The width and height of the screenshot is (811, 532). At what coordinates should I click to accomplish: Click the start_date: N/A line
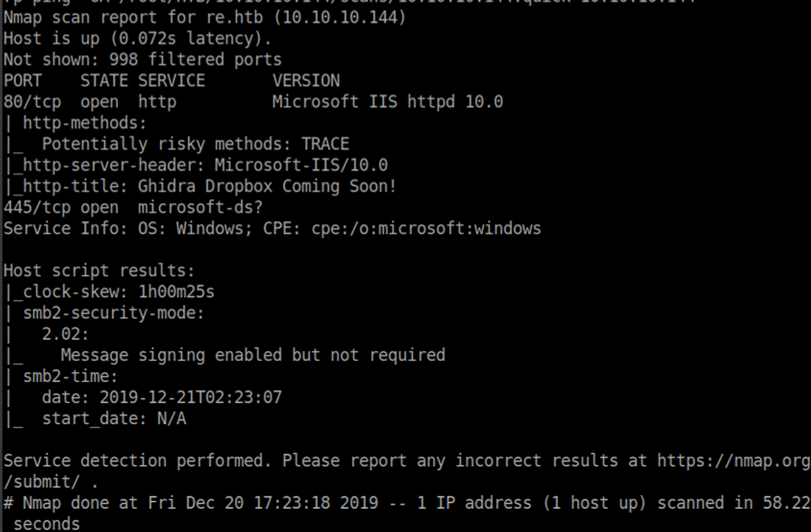(x=114, y=419)
